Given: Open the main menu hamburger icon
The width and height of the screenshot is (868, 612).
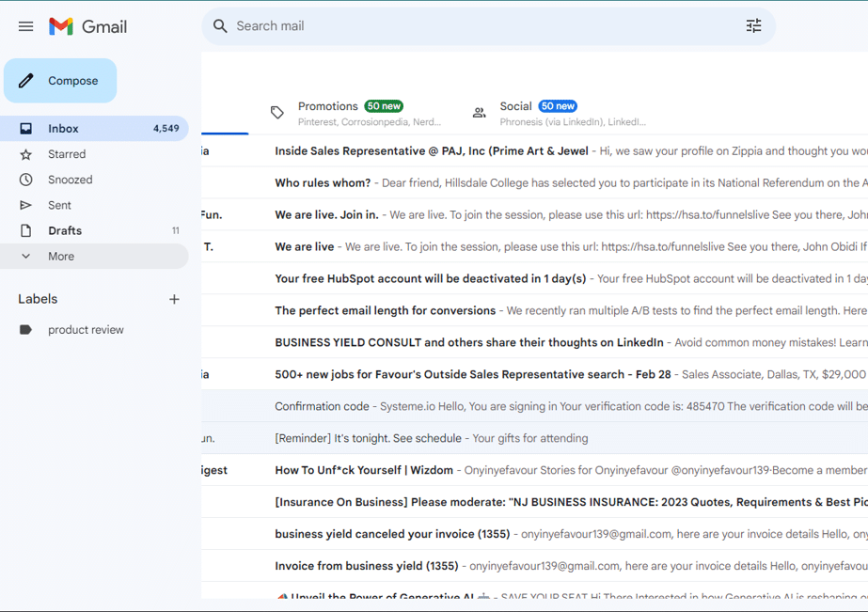Looking at the screenshot, I should pos(25,26).
